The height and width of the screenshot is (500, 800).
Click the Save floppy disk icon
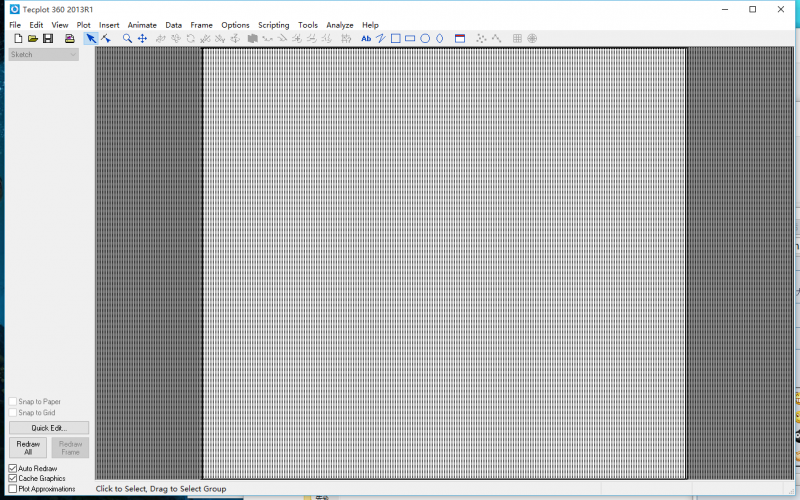click(x=48, y=38)
